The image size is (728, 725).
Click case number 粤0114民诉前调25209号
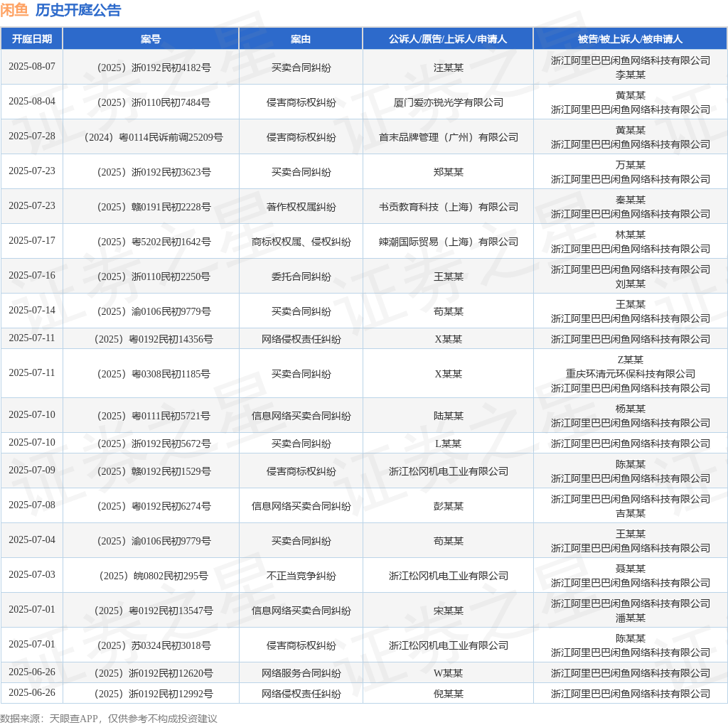click(x=154, y=137)
